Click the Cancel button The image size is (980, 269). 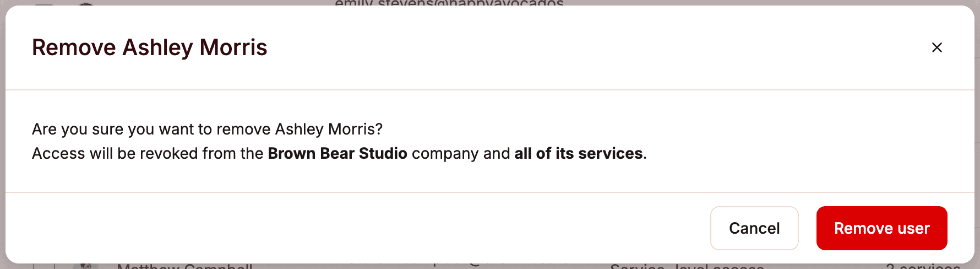(754, 228)
